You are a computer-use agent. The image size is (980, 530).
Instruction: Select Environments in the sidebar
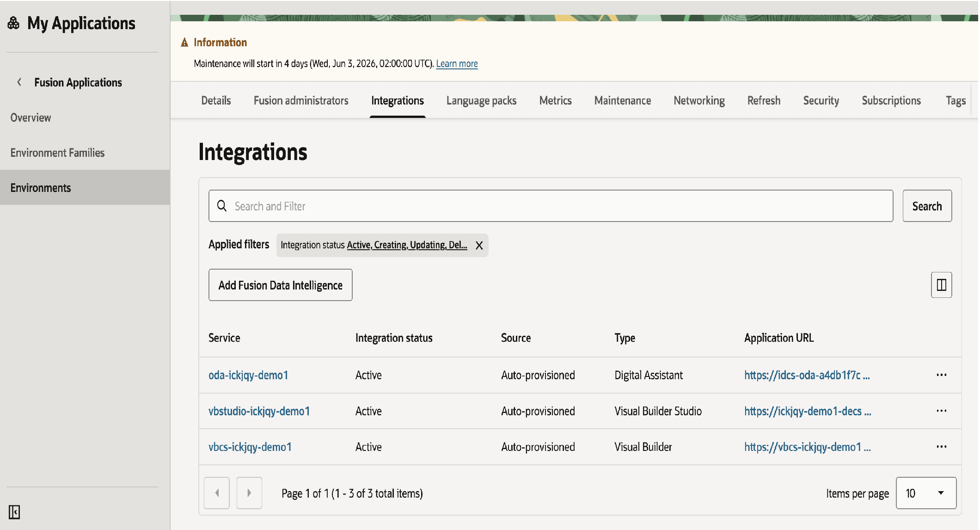pyautogui.click(x=85, y=187)
